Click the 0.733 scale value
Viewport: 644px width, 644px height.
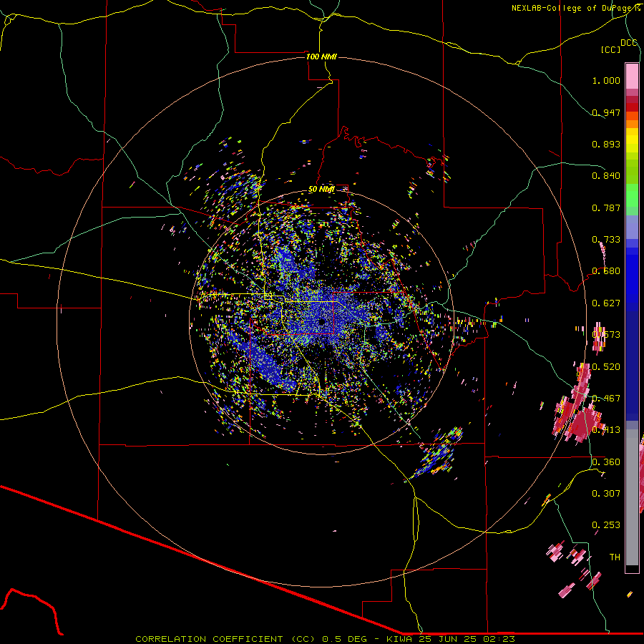[x=606, y=240]
